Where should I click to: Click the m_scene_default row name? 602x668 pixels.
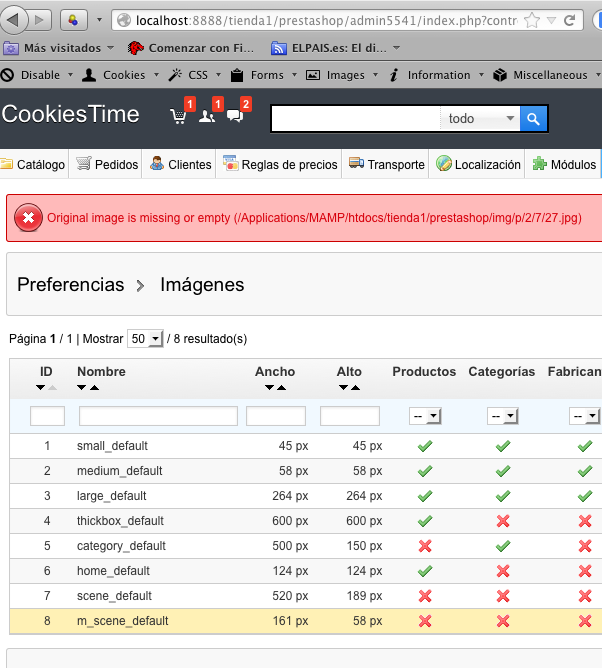tap(123, 621)
